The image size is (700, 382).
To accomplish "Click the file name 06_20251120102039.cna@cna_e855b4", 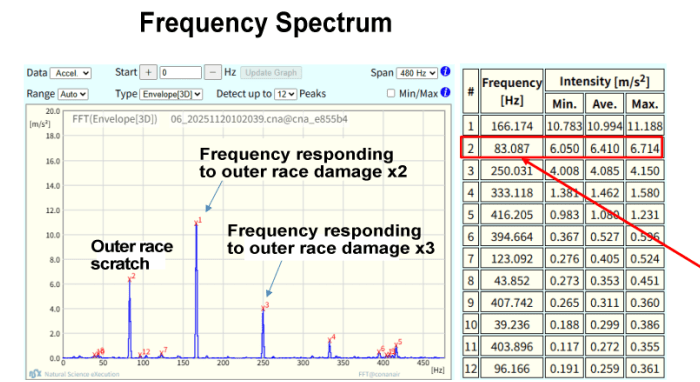I will [x=259, y=119].
